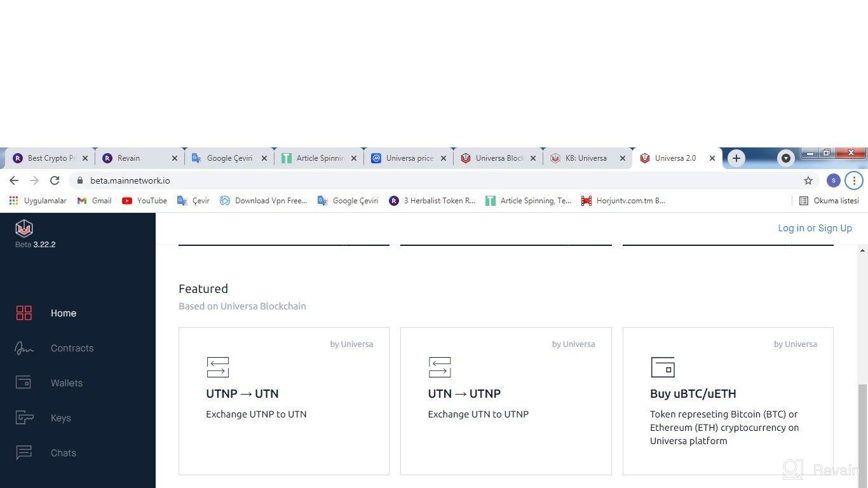Select Contracts in the sidebar
Screen dimensions: 868x488
(x=72, y=348)
